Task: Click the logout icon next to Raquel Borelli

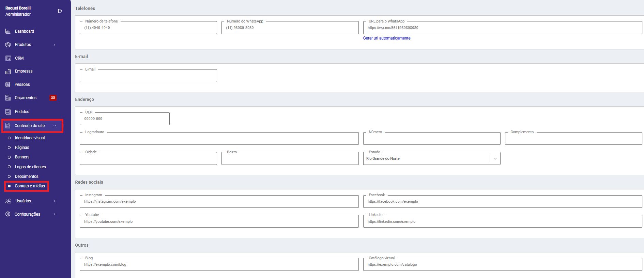Action: click(60, 11)
